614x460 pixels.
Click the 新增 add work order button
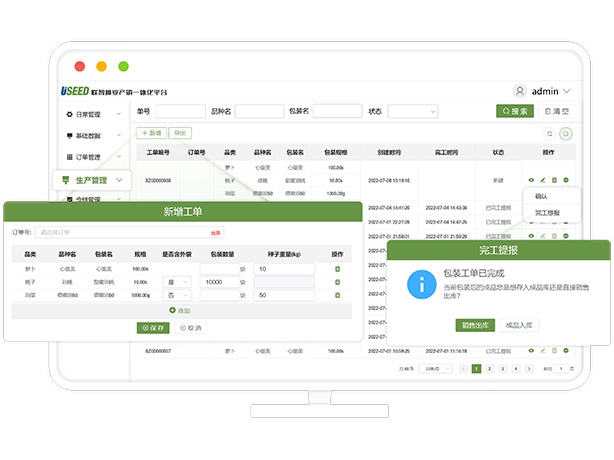point(152,132)
